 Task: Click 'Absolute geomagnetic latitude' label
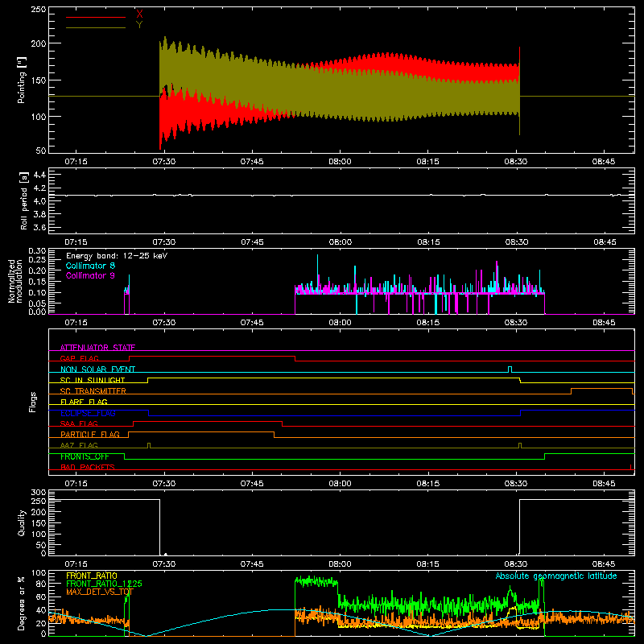[x=556, y=576]
